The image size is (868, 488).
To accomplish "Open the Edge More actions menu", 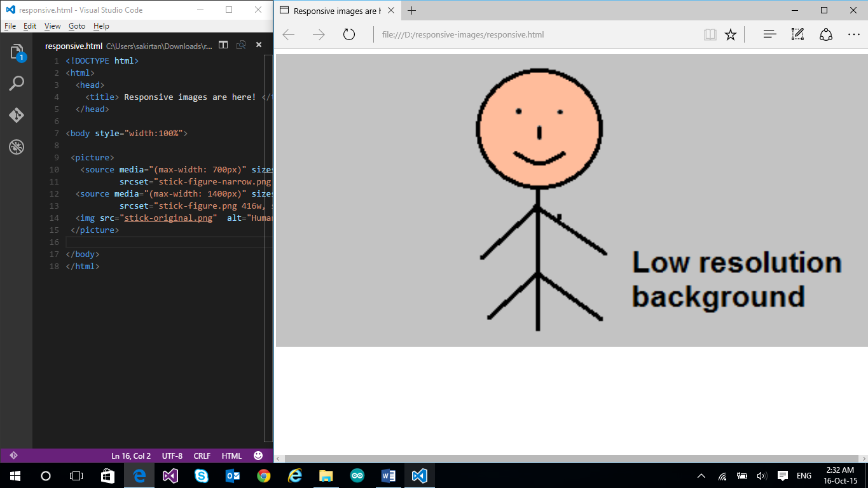I will [853, 35].
